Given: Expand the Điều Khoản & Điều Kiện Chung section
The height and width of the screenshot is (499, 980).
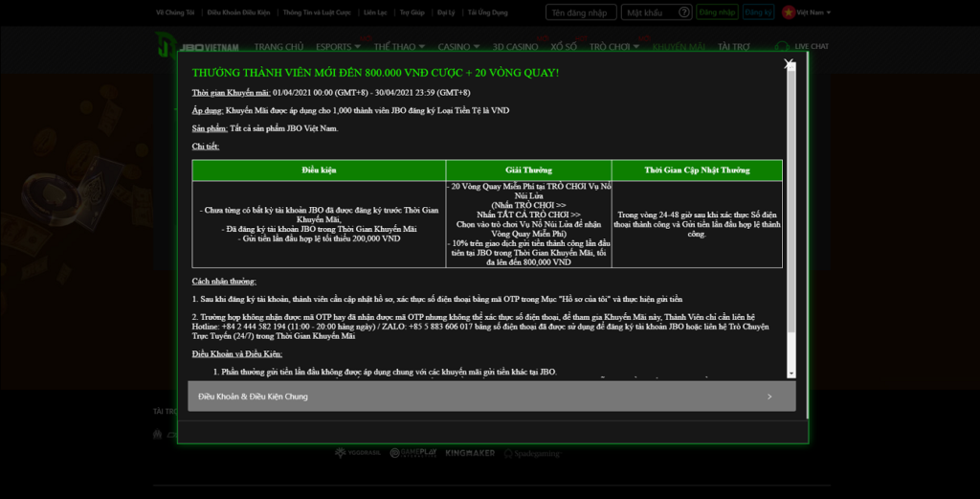Looking at the screenshot, I should [x=491, y=396].
